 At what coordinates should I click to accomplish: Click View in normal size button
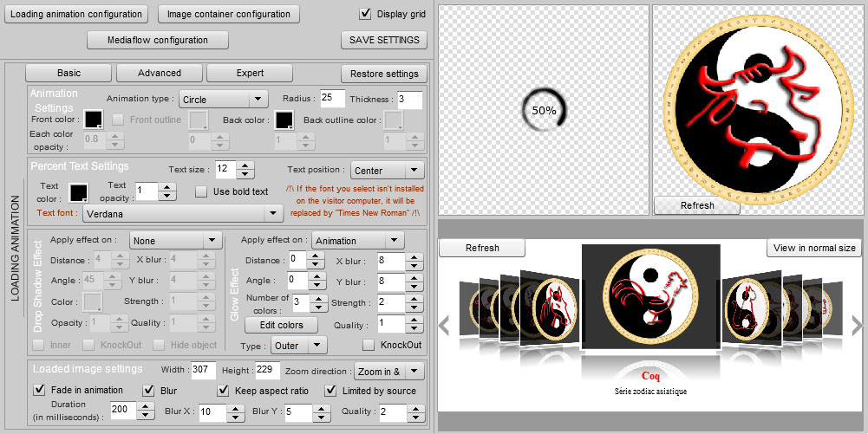(814, 248)
